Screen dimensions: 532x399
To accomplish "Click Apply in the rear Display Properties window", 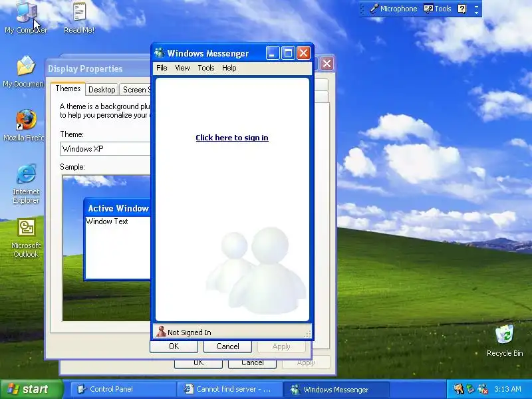I will 306,362.
